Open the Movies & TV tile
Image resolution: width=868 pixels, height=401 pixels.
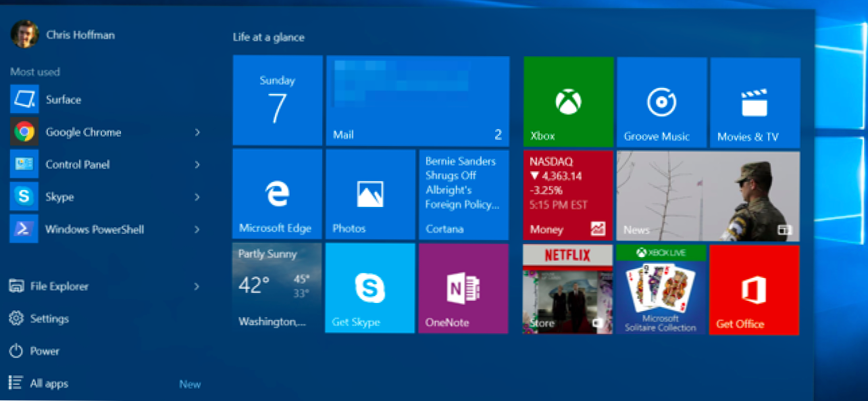point(755,103)
